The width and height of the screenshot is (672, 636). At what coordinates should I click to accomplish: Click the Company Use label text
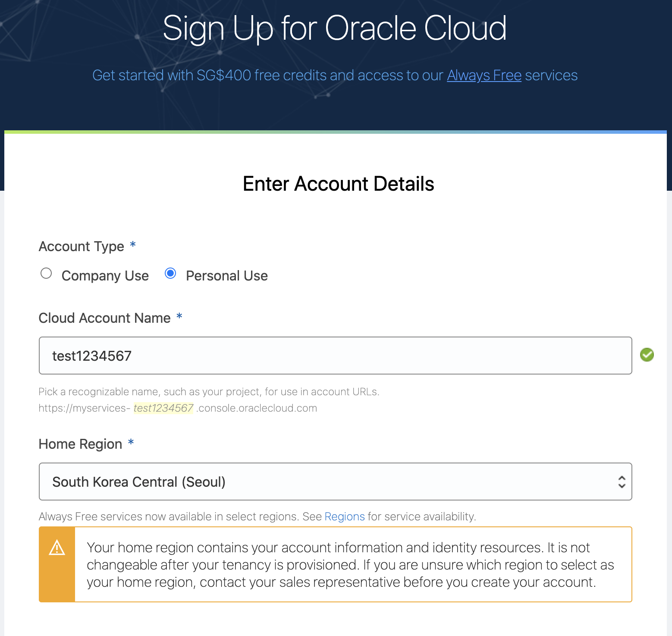[x=105, y=276]
